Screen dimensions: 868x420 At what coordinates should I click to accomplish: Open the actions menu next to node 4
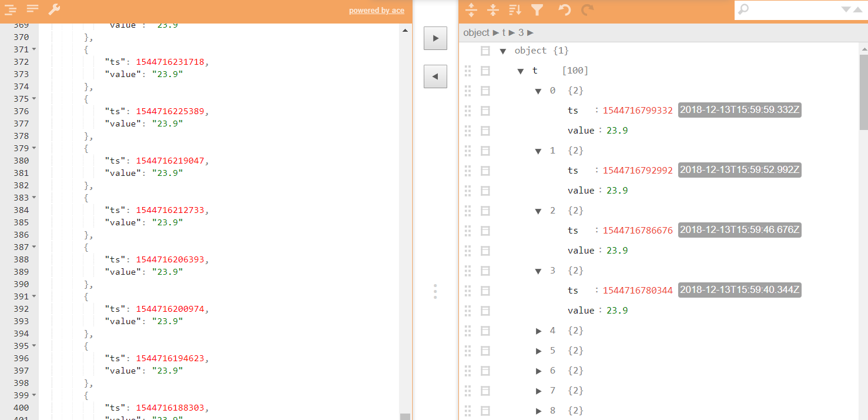(x=485, y=330)
